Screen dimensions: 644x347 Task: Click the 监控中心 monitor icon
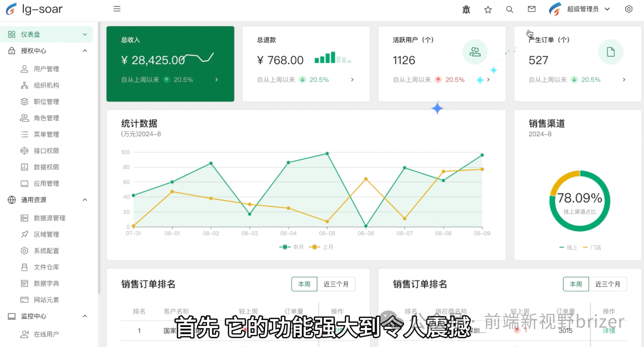(12, 316)
